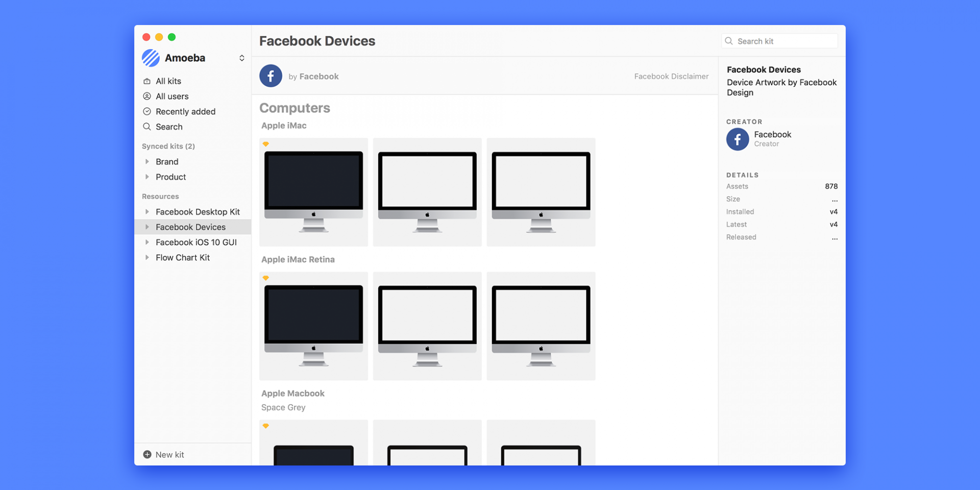Select the middle Apple iMac thumbnail

click(x=427, y=192)
